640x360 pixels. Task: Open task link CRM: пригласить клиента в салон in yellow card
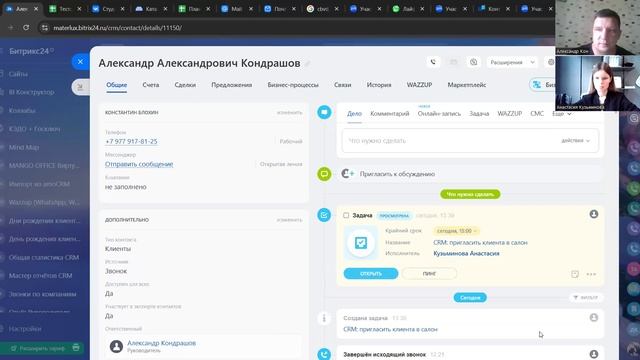[x=480, y=242]
